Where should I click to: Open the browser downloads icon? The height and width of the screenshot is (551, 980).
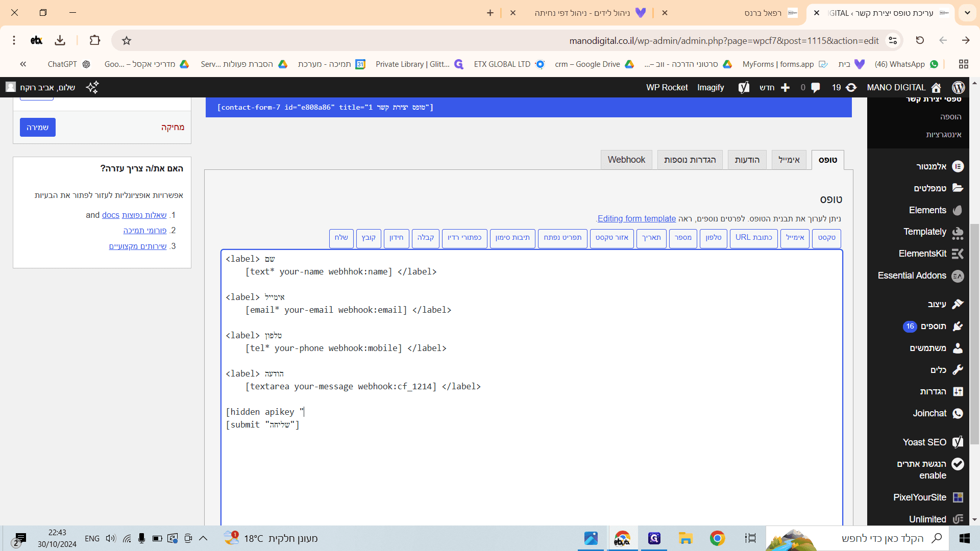point(60,40)
